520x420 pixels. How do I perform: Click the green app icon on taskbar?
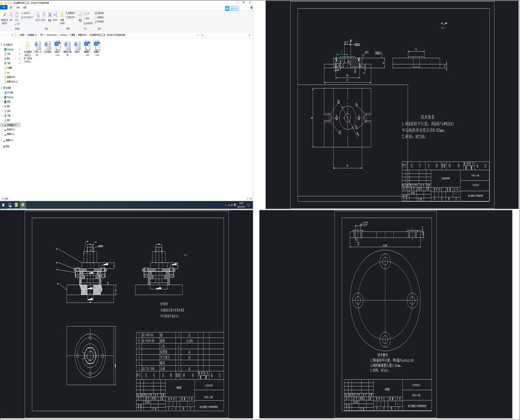[16, 205]
